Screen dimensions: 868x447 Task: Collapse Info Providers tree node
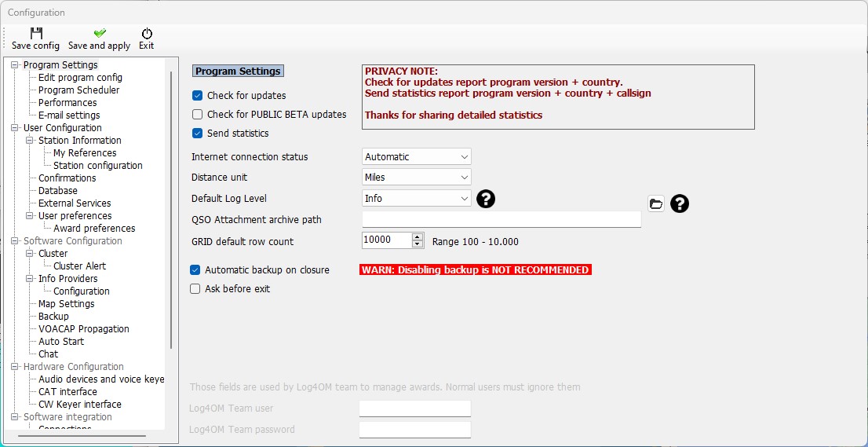[30, 279]
